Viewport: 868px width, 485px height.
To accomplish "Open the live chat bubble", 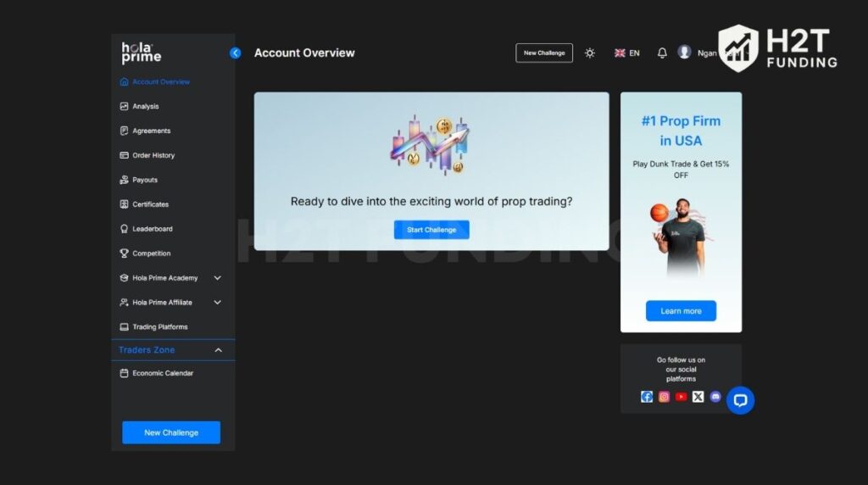I will click(x=740, y=400).
